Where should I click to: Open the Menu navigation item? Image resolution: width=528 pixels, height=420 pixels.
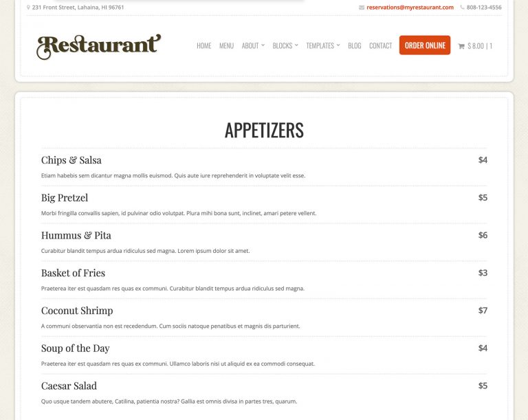(226, 45)
